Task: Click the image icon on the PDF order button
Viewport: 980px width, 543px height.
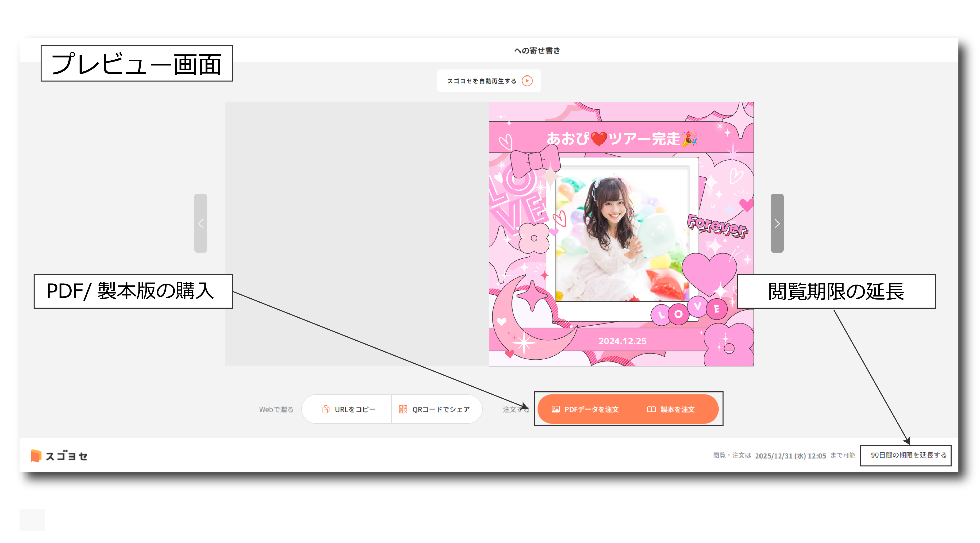Action: tap(555, 409)
